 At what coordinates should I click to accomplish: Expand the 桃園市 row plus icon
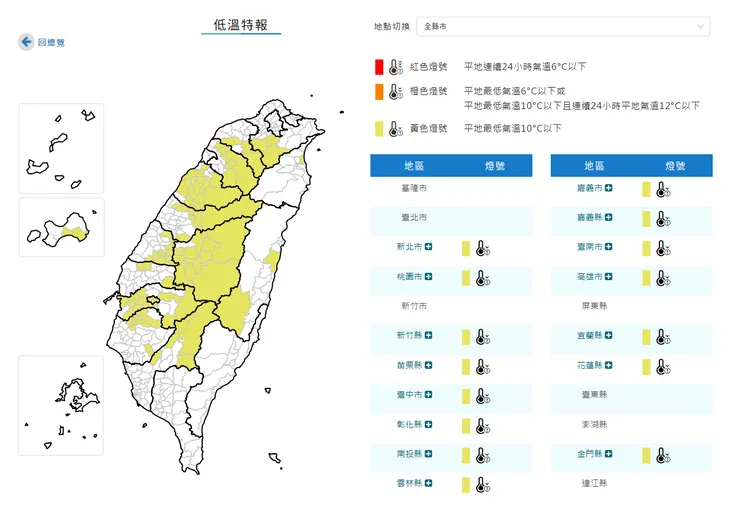point(429,277)
